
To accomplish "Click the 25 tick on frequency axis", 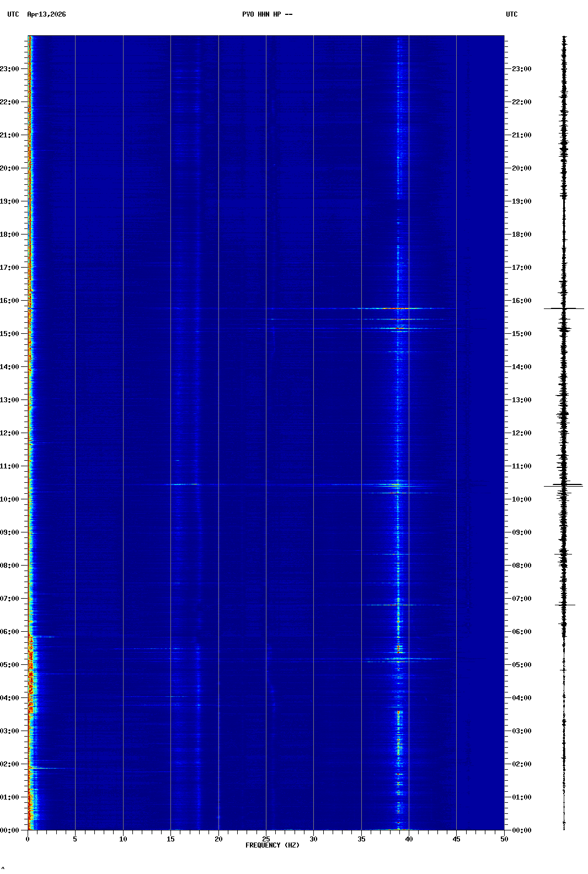I will click(x=266, y=839).
